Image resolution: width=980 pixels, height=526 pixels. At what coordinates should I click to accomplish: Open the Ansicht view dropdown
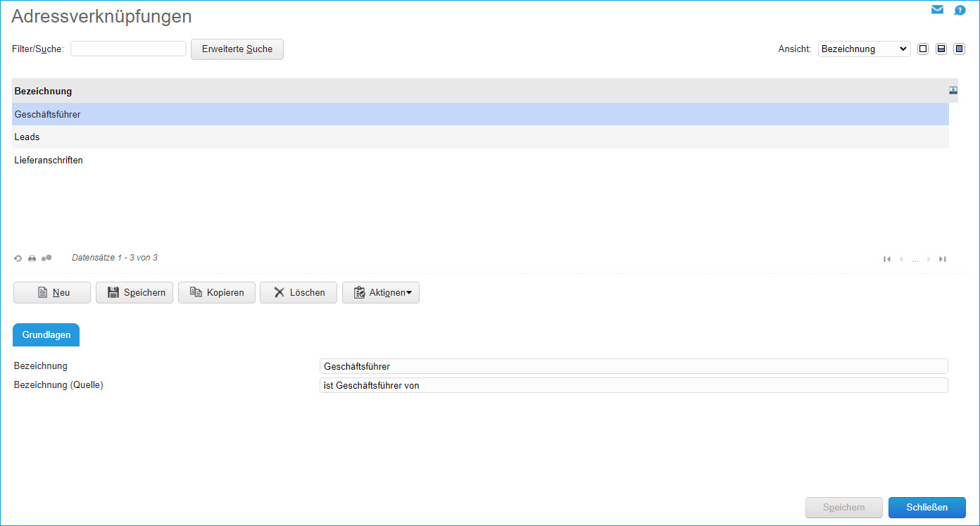tap(864, 49)
